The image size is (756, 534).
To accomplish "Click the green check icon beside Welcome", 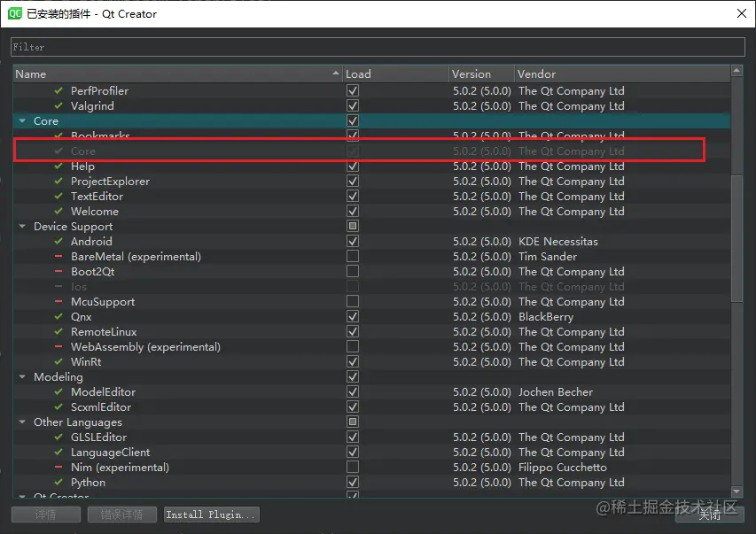I will tap(58, 211).
